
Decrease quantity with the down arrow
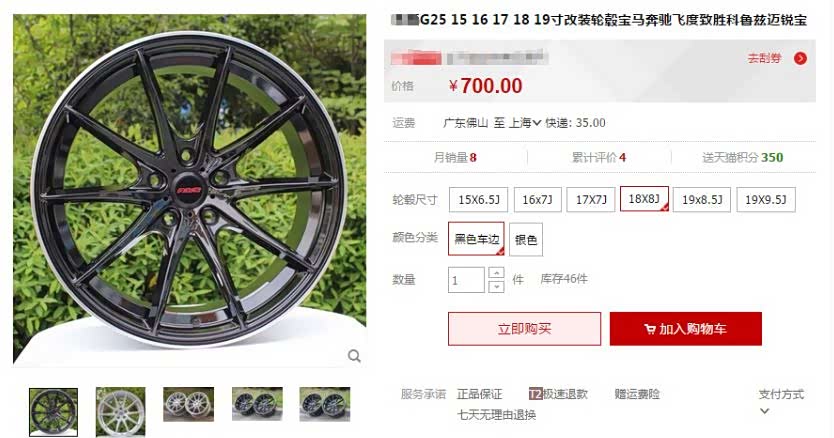(x=496, y=286)
